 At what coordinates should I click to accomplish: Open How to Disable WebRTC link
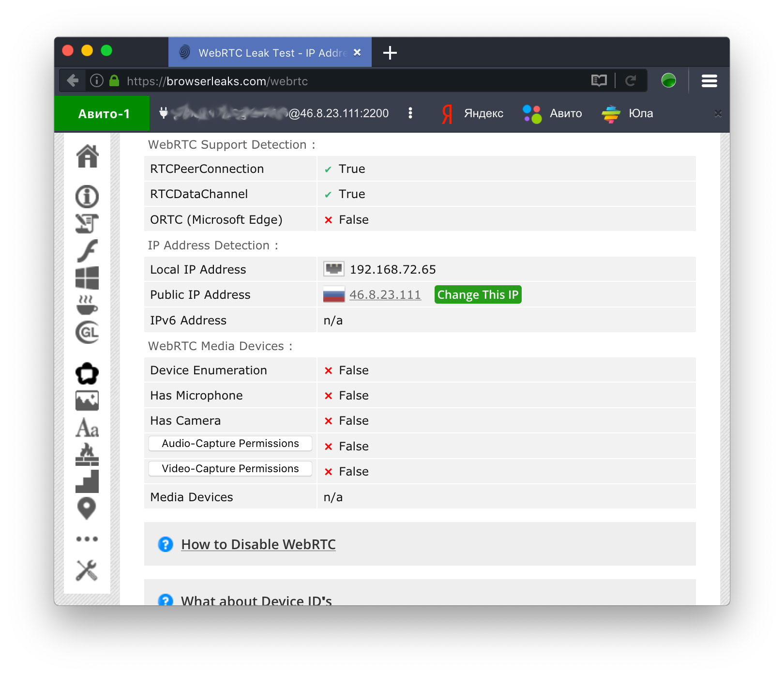[x=258, y=544]
